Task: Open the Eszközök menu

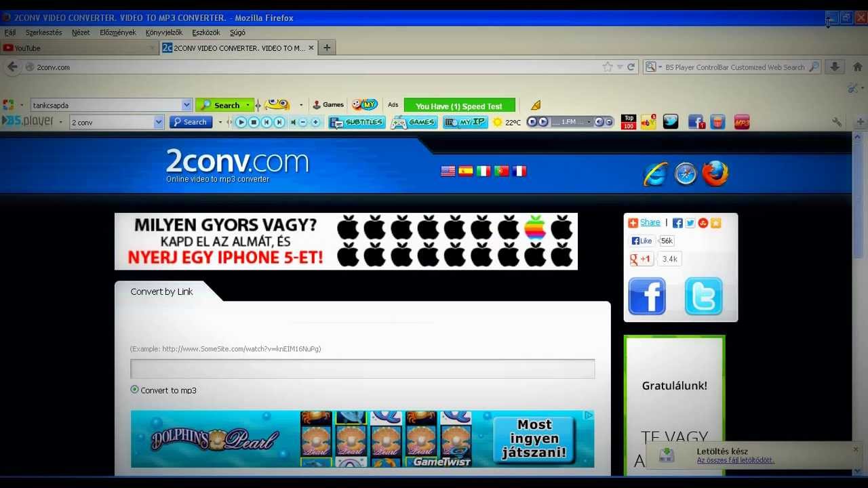Action: tap(206, 33)
